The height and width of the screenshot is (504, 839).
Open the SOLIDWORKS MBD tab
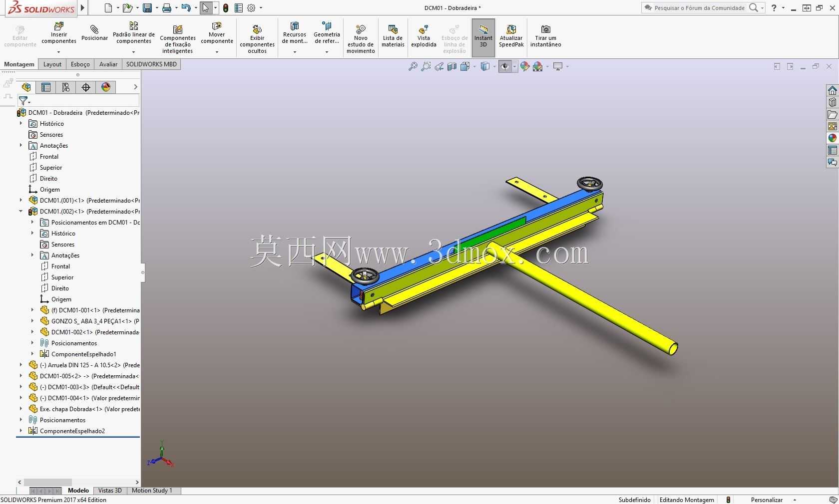pos(151,64)
